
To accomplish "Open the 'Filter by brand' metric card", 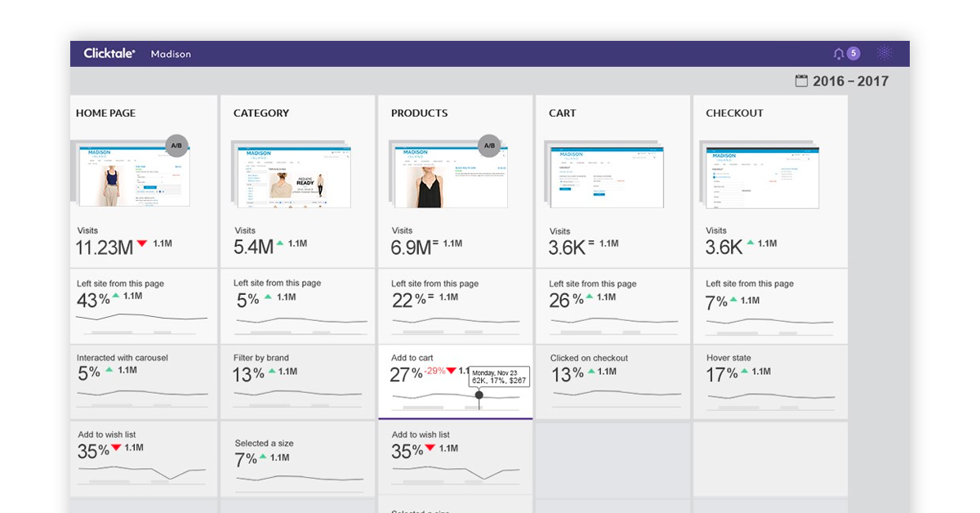I will tap(297, 382).
